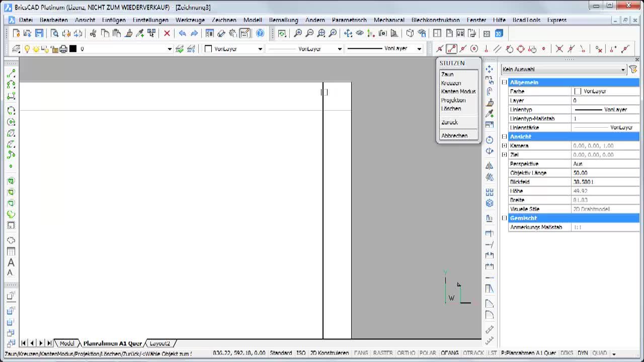644x362 pixels.
Task: Switch to 2D view with 2D icon
Action: coord(487,33)
